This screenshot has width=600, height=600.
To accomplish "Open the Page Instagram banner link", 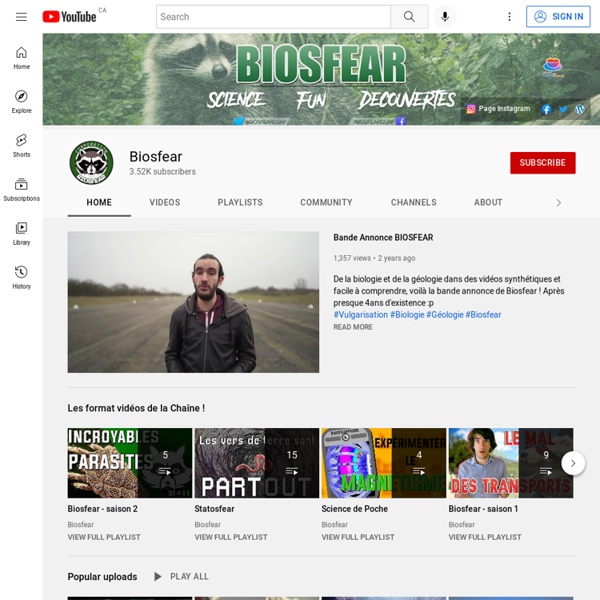I will 498,109.
